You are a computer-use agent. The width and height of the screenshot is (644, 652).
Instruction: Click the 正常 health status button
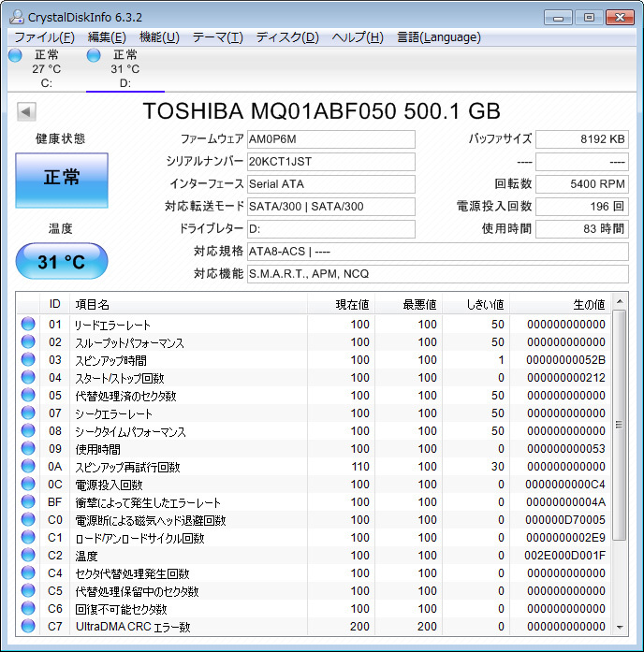62,179
